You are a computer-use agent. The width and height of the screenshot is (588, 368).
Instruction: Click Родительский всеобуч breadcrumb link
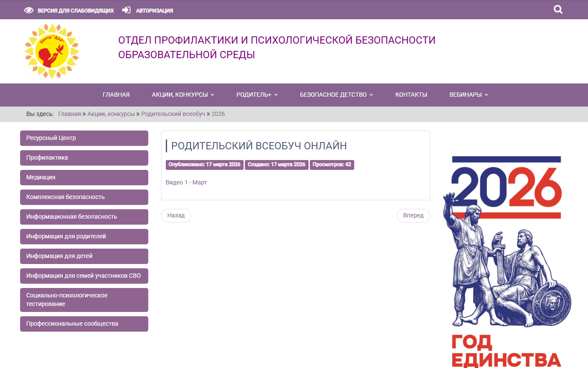tap(173, 114)
